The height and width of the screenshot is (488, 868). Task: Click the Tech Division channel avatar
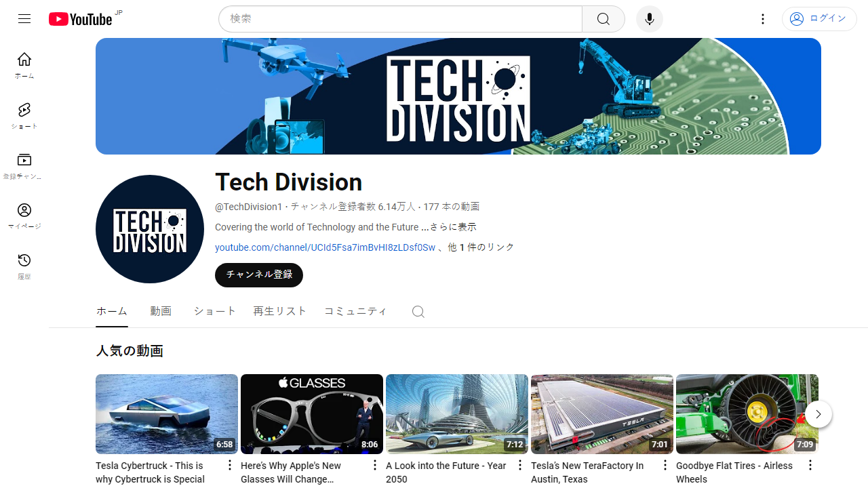pyautogui.click(x=150, y=229)
